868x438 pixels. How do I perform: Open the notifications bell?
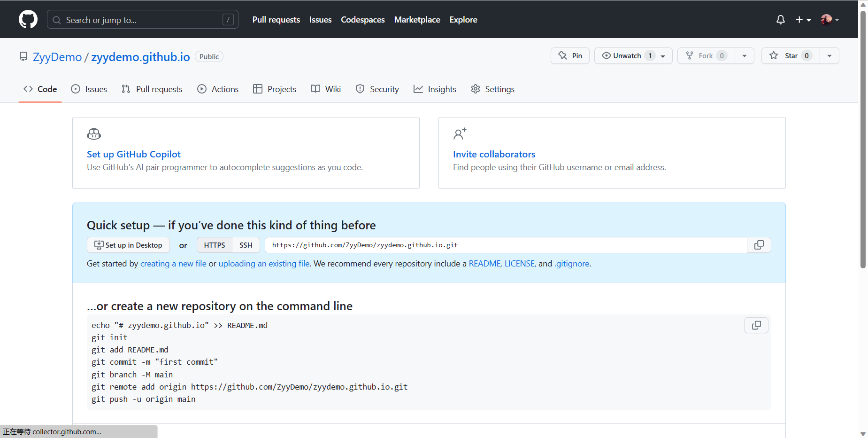(x=780, y=20)
